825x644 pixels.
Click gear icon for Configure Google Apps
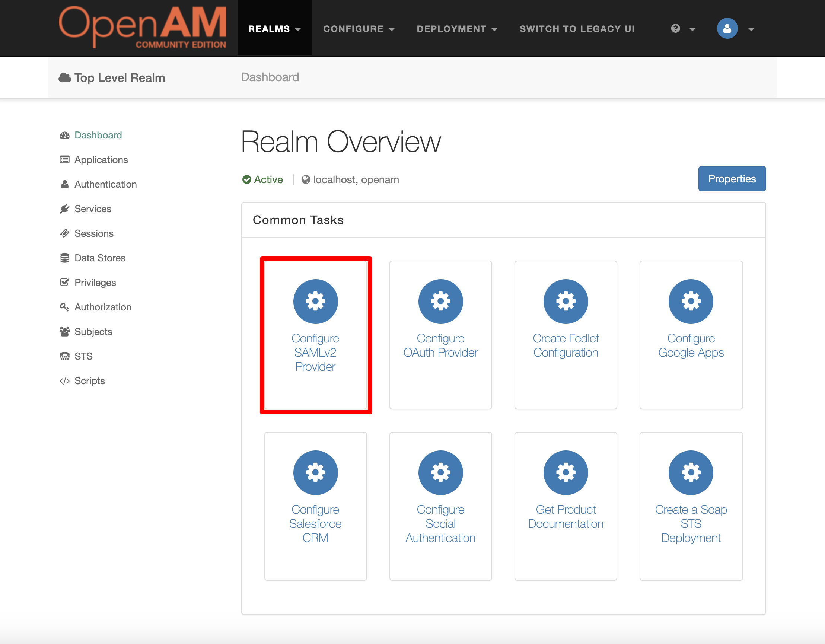[691, 302]
